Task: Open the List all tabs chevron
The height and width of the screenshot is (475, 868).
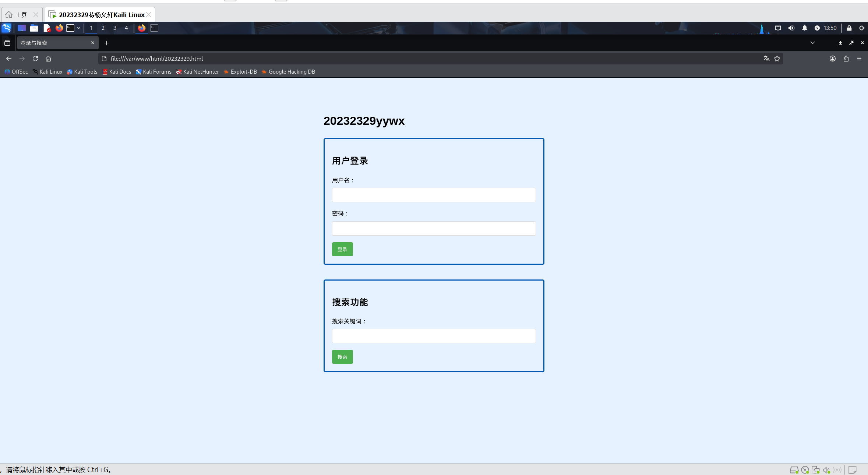Action: click(812, 43)
